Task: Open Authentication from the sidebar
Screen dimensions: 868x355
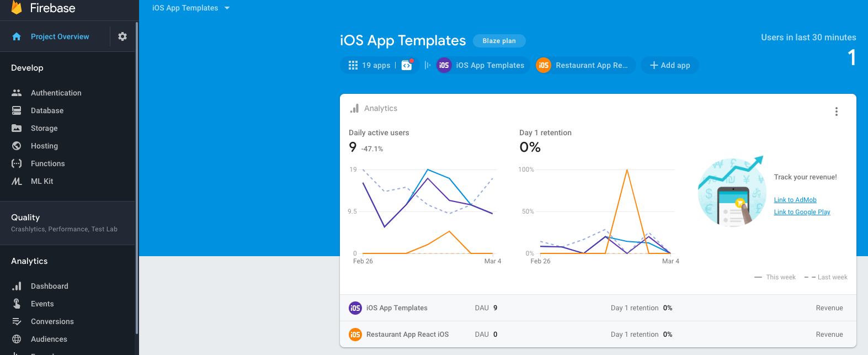Action: coord(56,93)
